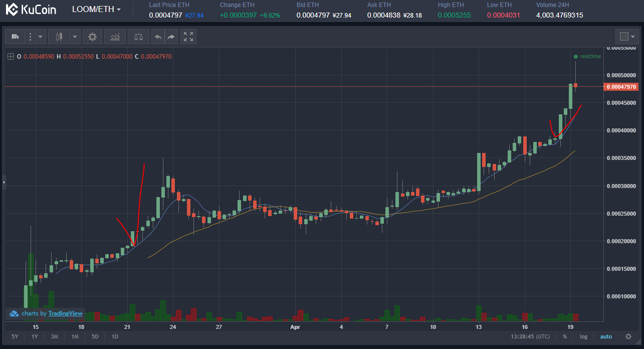644x349 pixels.
Task: Undo the last chart action
Action: tap(158, 37)
